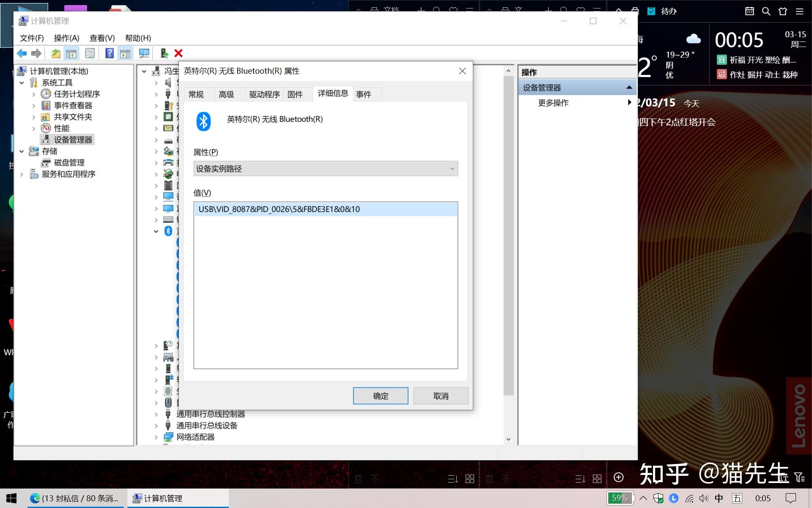The width and height of the screenshot is (812, 508).
Task: Expand the 通用串行总线控制器 category
Action: [156, 414]
